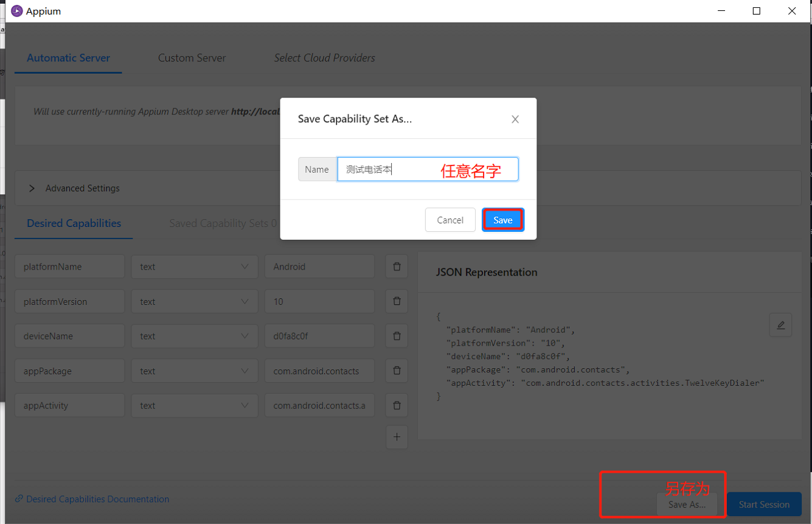Click the JSON Representation heading

point(487,272)
